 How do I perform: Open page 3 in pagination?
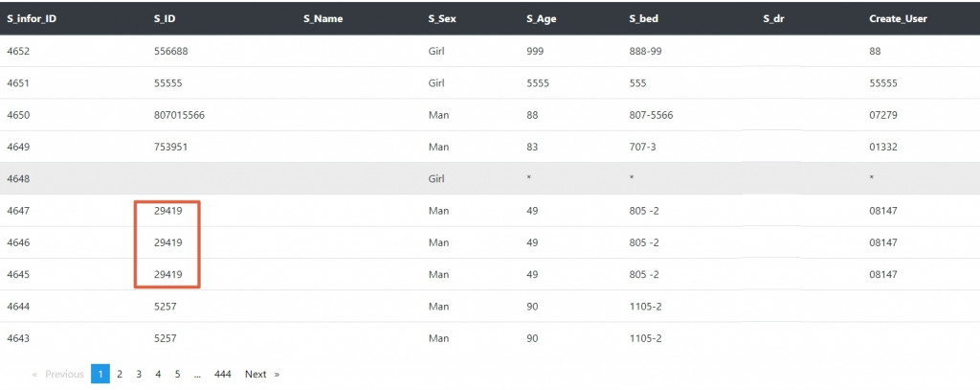coord(139,375)
